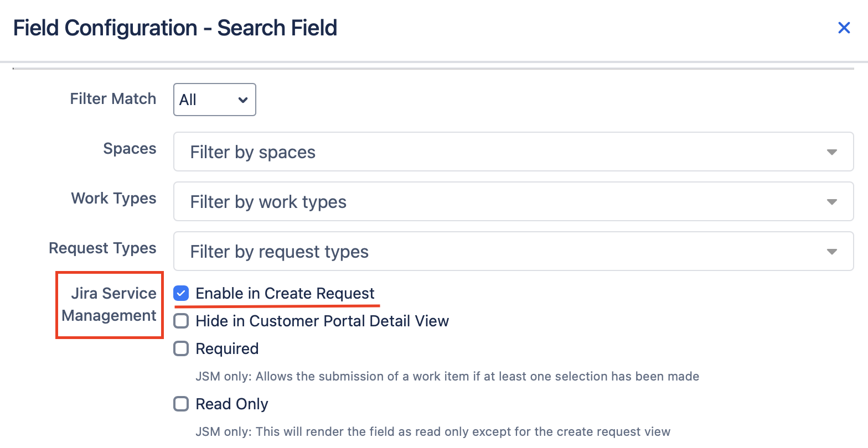Image resolution: width=868 pixels, height=448 pixels.
Task: Click the "Enable in Create Request" label text
Action: [285, 293]
